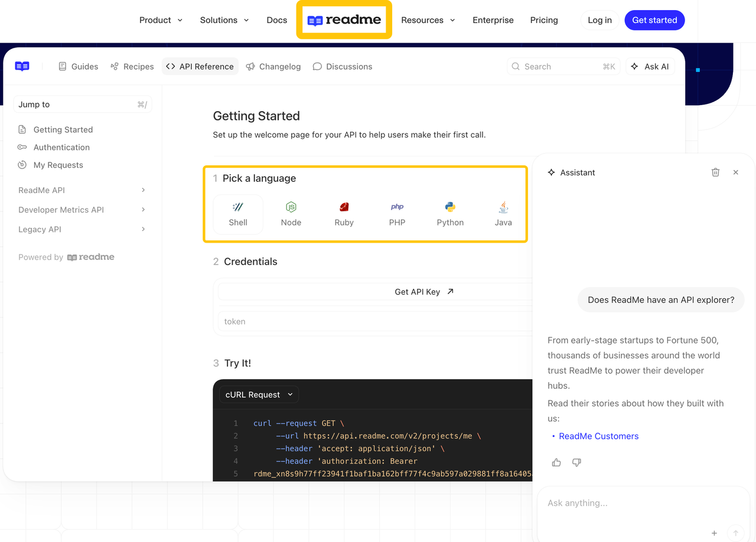
Task: Click the Get started button
Action: (655, 20)
